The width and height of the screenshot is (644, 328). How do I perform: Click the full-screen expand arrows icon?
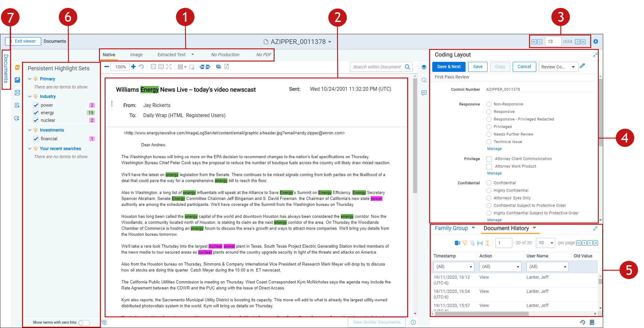[x=169, y=67]
